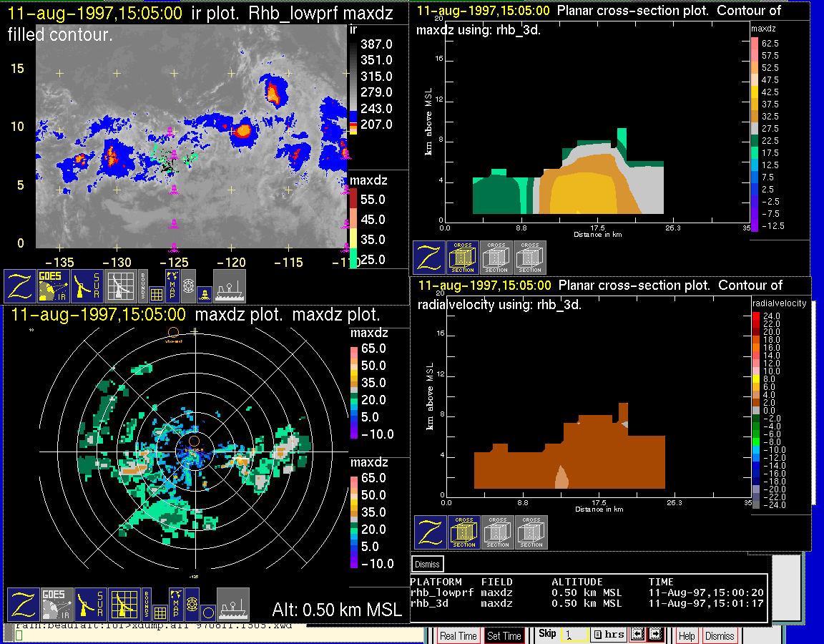The image size is (824, 644).
Task: Click the ship platform icon in top toolbar
Action: 230,286
